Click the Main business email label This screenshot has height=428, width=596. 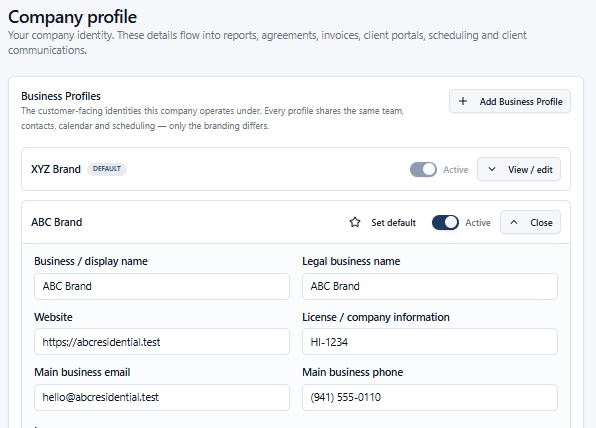click(82, 372)
